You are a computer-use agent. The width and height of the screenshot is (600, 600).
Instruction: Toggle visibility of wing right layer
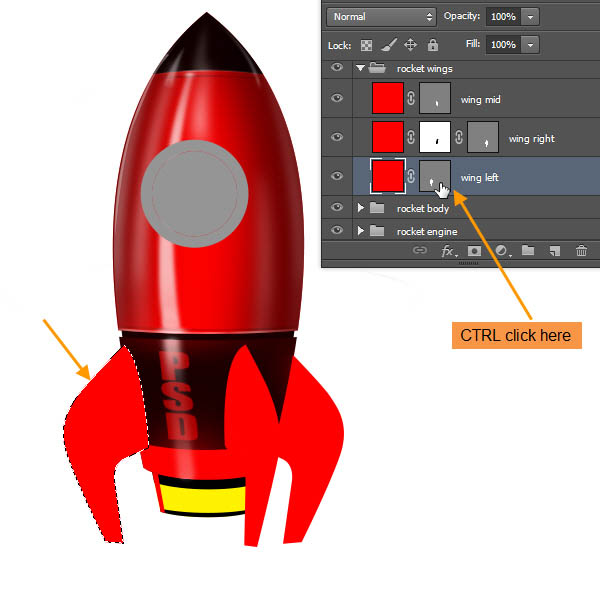point(337,138)
